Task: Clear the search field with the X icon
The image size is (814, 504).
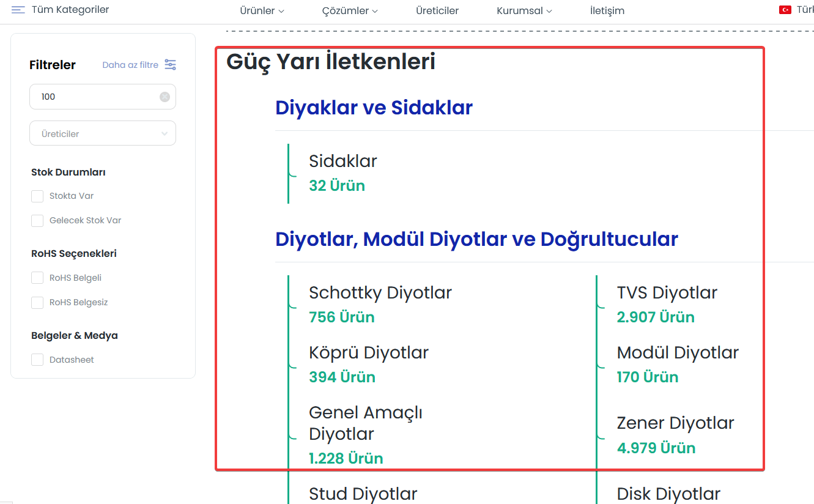Action: [165, 97]
